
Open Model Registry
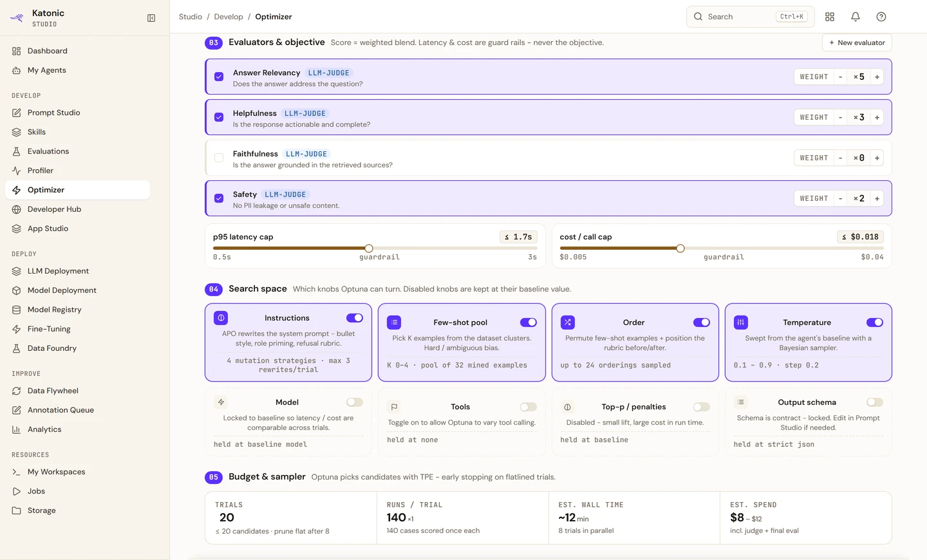77,310
